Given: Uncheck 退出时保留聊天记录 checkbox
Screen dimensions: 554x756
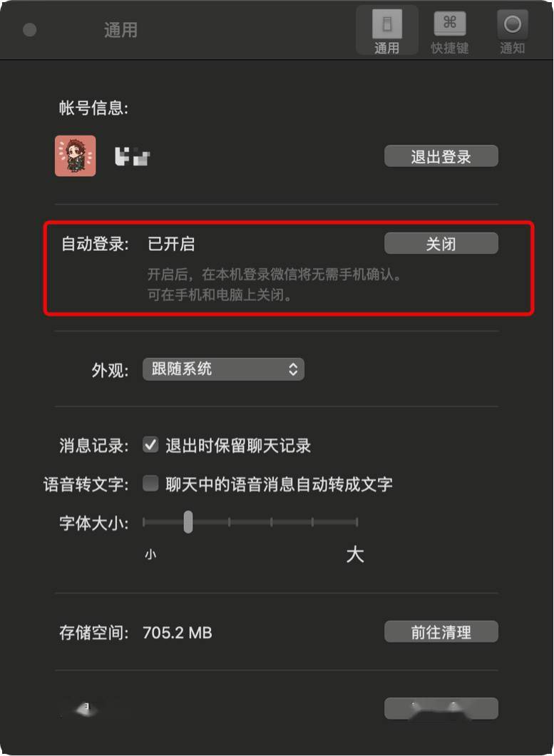Looking at the screenshot, I should click(150, 444).
